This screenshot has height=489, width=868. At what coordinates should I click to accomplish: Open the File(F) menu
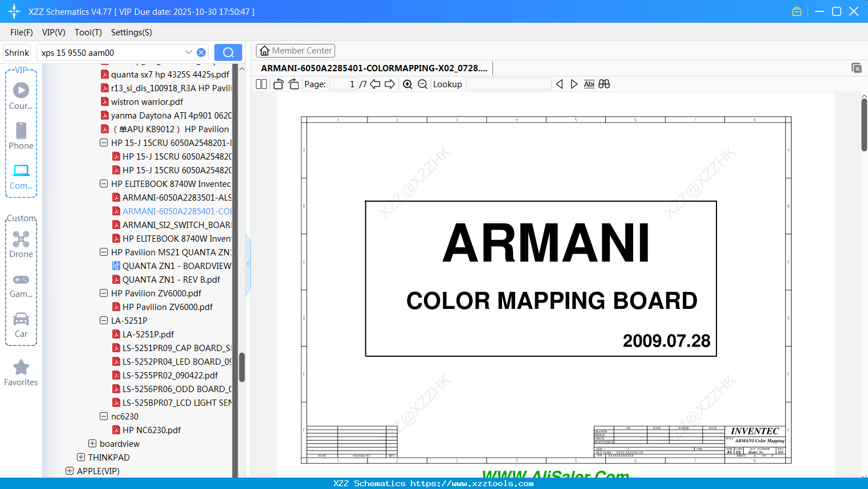click(22, 32)
